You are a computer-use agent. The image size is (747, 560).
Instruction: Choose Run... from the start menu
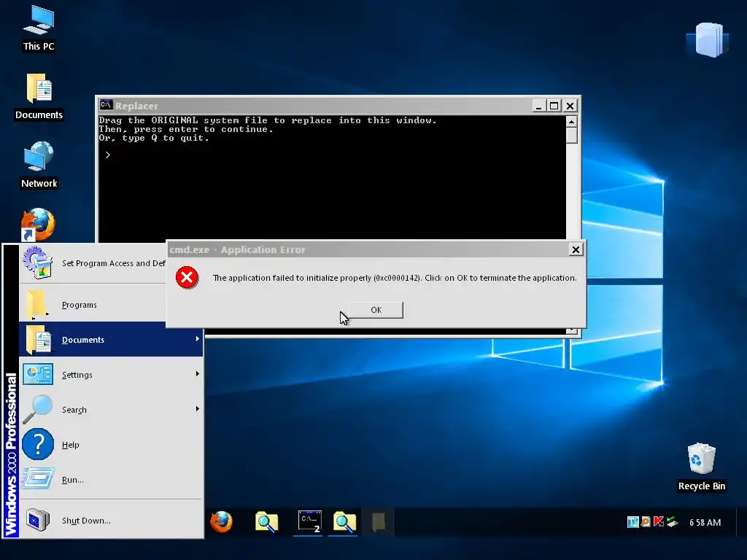coord(111,480)
